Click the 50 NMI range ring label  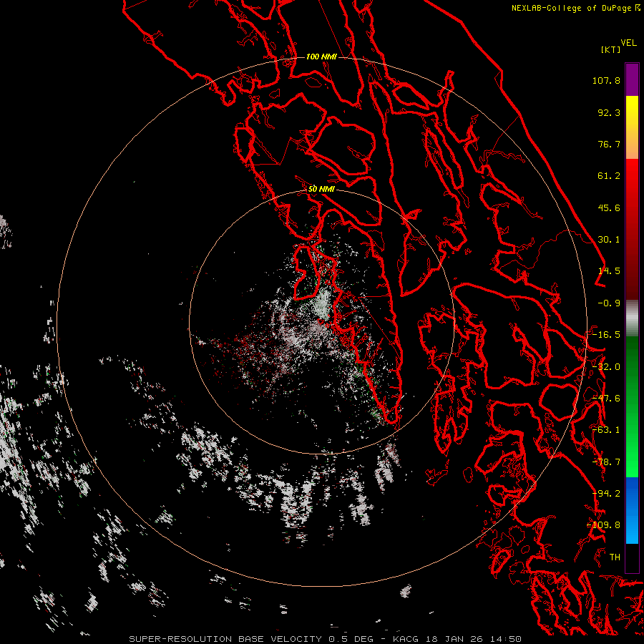point(321,190)
